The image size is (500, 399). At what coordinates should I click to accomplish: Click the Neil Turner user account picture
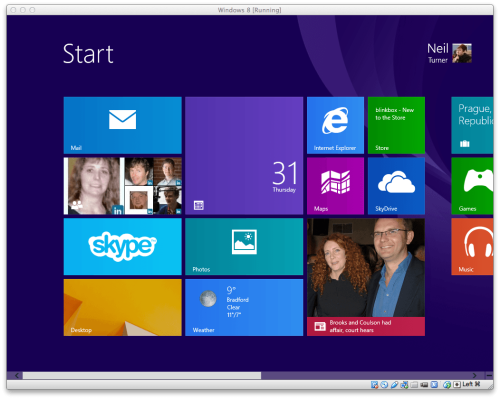(462, 53)
